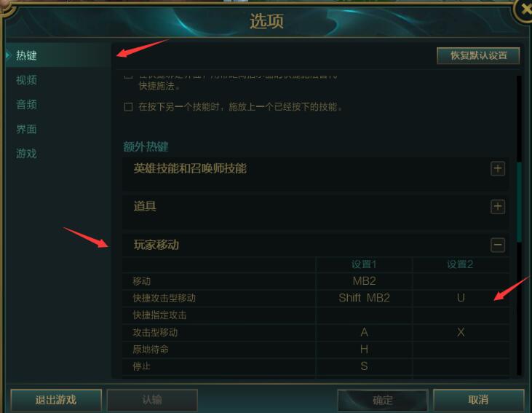Select empty 设置1 slot for 快捷指定攻击
The height and width of the screenshot is (413, 532).
(364, 315)
